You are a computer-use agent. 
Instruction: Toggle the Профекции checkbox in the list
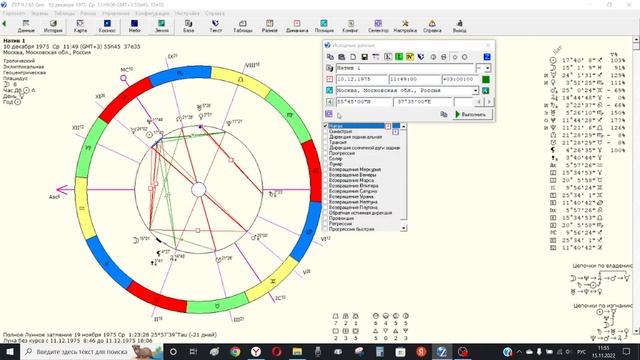(x=326, y=218)
